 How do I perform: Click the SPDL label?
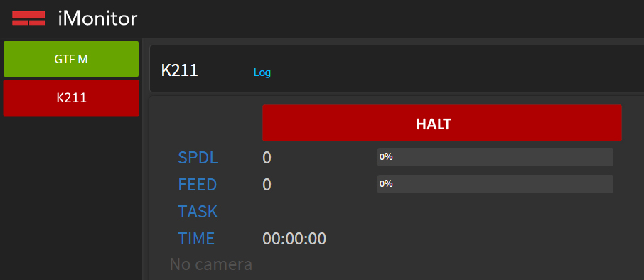198,158
